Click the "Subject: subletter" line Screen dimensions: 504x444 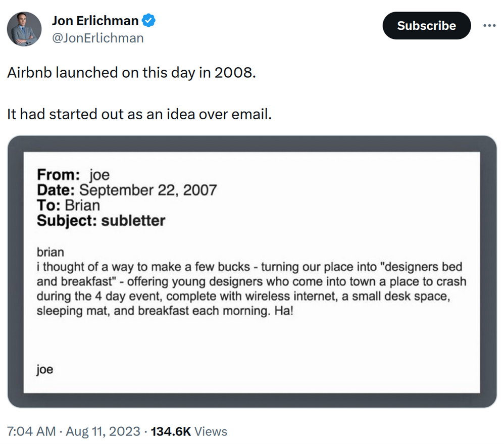coord(101,221)
